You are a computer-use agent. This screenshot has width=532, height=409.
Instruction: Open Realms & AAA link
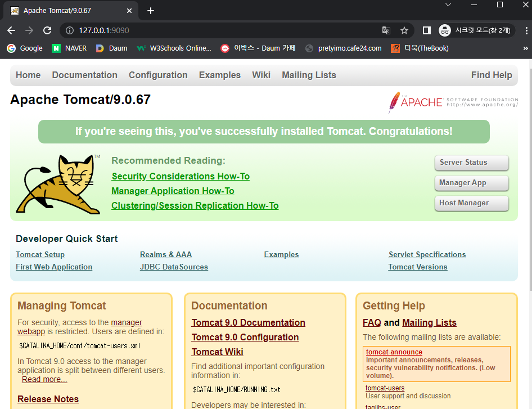click(166, 254)
